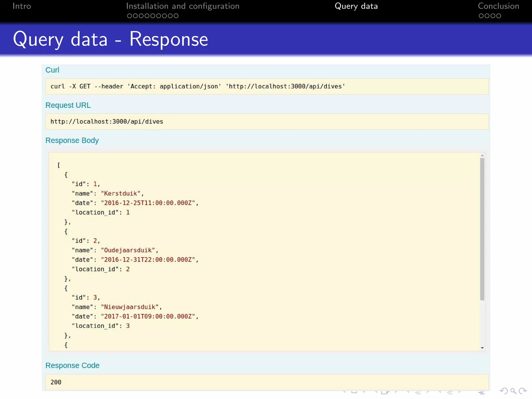Click 'Accept: application/json' in curl command
The height and width of the screenshot is (399, 532).
(x=174, y=87)
